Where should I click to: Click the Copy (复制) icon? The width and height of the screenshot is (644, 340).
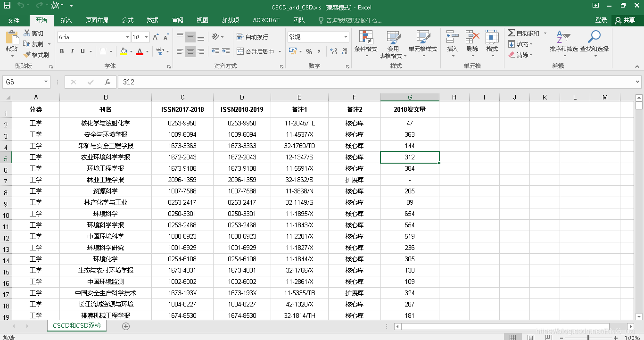[27, 44]
